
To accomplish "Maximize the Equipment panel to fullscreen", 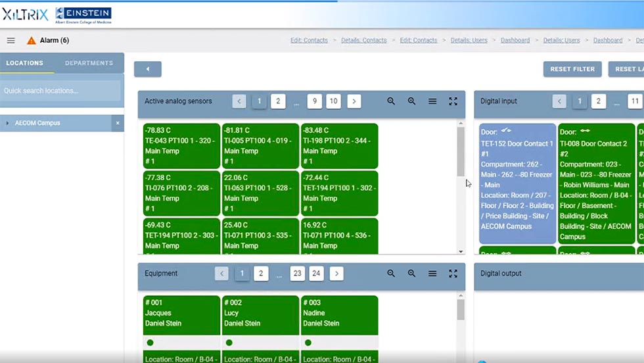I will click(x=453, y=274).
